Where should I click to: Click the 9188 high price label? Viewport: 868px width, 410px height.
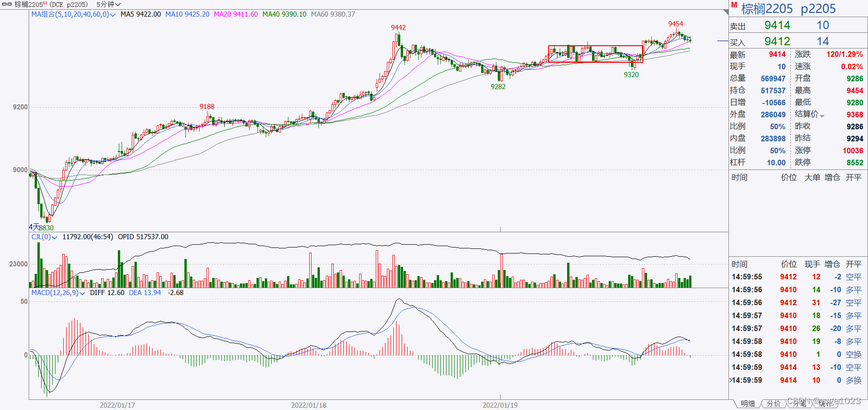(207, 107)
